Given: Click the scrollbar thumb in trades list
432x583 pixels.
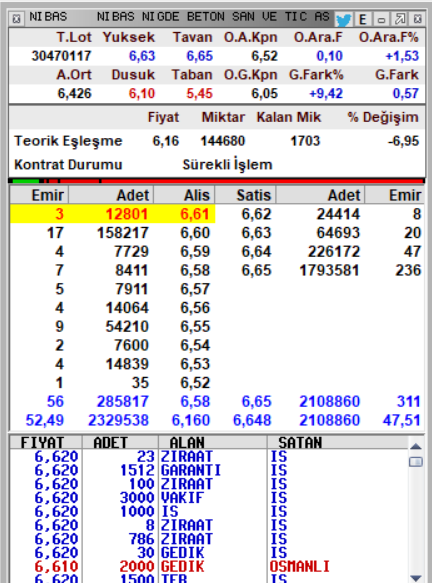Looking at the screenshot, I should click(x=416, y=462).
